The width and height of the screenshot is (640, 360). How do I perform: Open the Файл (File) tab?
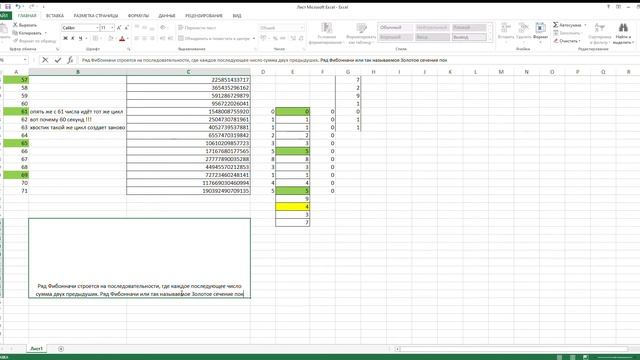tap(4, 16)
